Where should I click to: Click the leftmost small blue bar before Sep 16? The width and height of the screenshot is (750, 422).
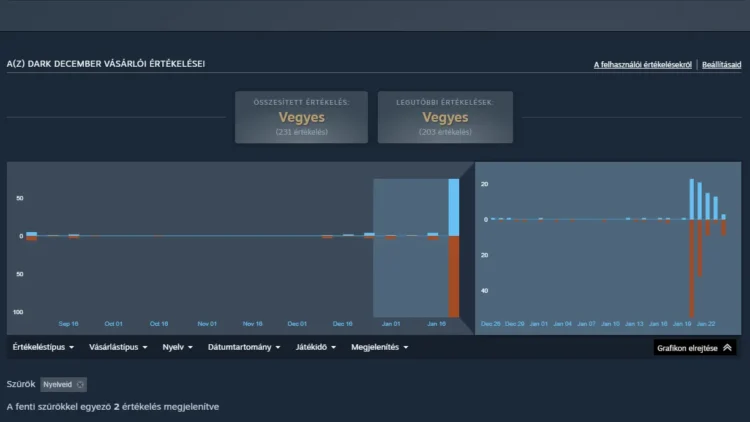tap(32, 233)
